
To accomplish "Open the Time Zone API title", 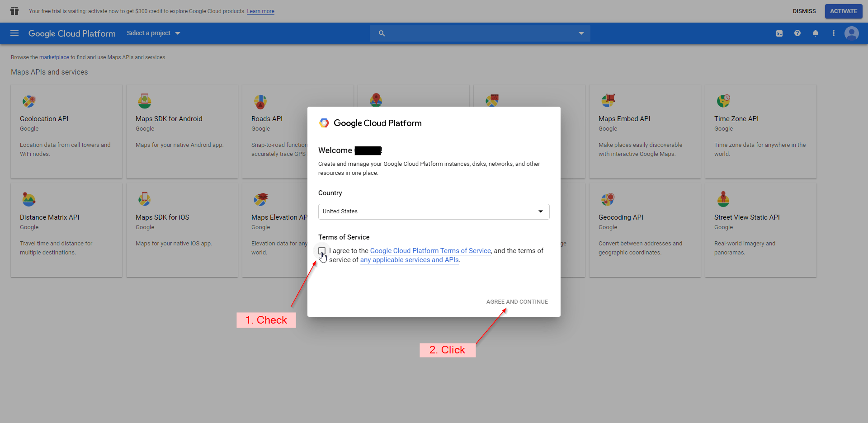I will (x=736, y=119).
